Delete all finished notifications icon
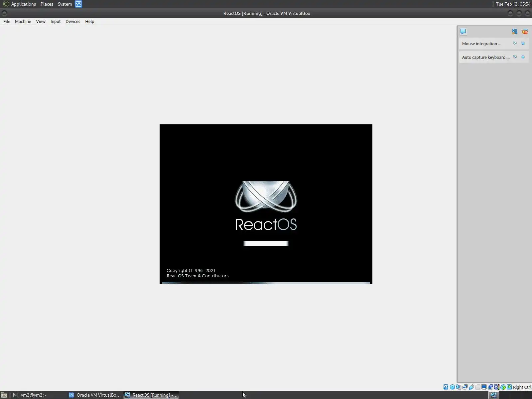The width and height of the screenshot is (532, 399). coord(525,32)
